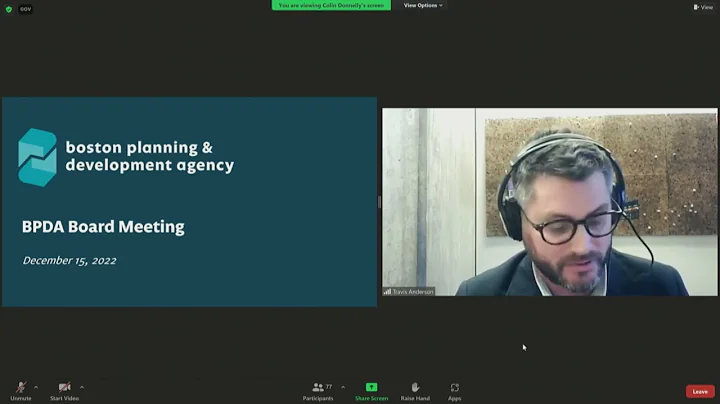Click the green 'You are viewing' screen banner
Image resolution: width=720 pixels, height=404 pixels.
coord(331,6)
